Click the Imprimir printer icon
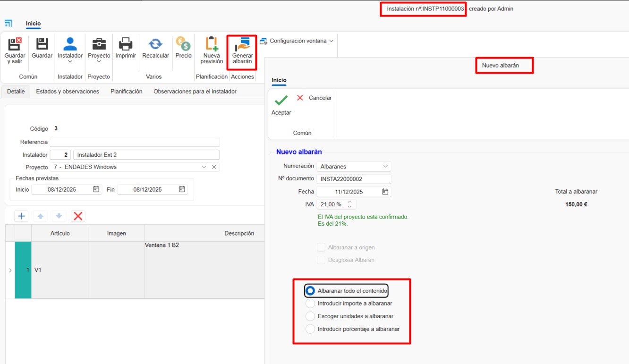 click(126, 44)
